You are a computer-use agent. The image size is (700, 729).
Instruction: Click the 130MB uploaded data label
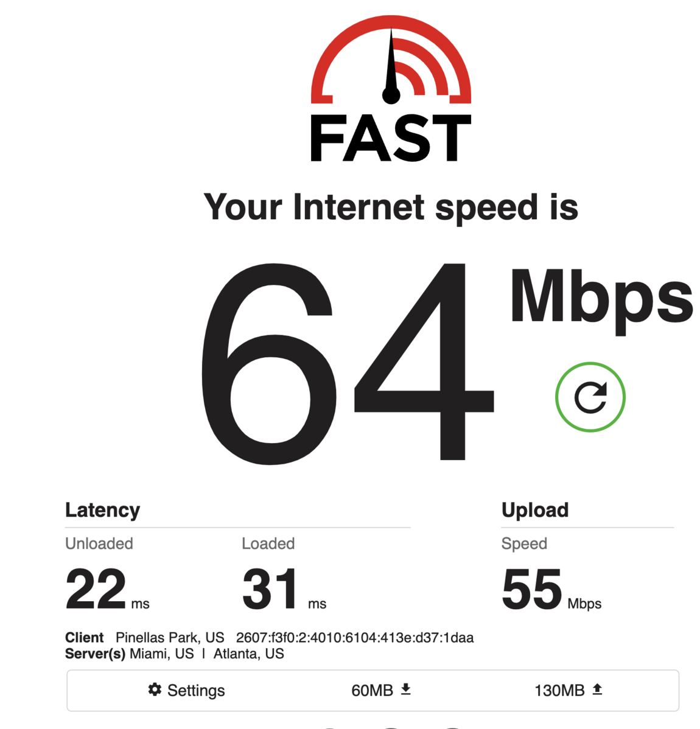(559, 691)
